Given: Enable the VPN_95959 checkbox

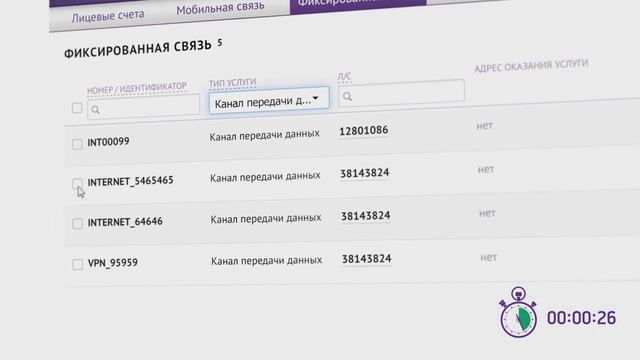Looking at the screenshot, I should tap(78, 264).
